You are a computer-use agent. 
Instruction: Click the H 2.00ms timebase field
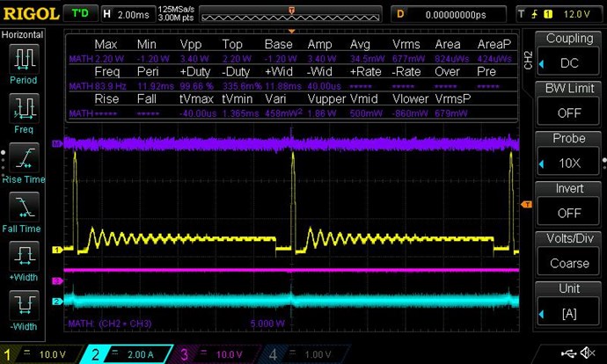pos(128,14)
